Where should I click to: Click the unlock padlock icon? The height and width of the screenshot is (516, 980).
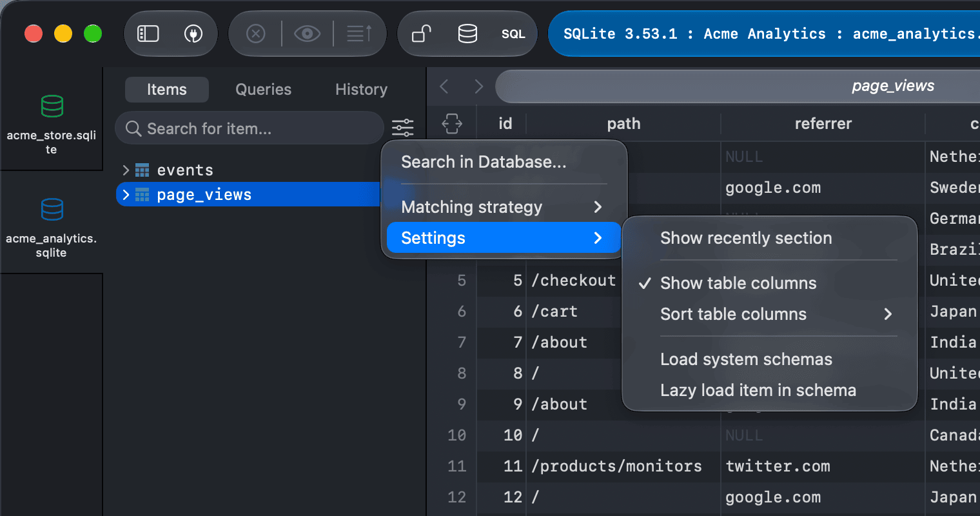coord(422,34)
